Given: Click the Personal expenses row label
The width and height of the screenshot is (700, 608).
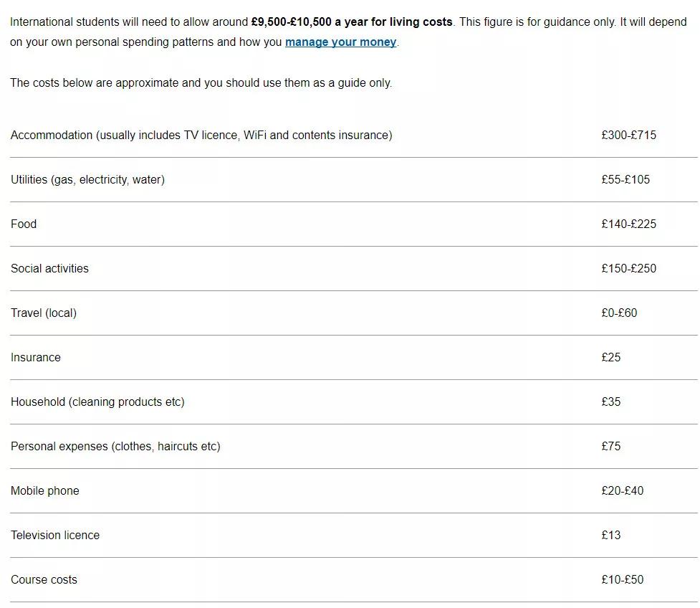Looking at the screenshot, I should pyautogui.click(x=115, y=446).
